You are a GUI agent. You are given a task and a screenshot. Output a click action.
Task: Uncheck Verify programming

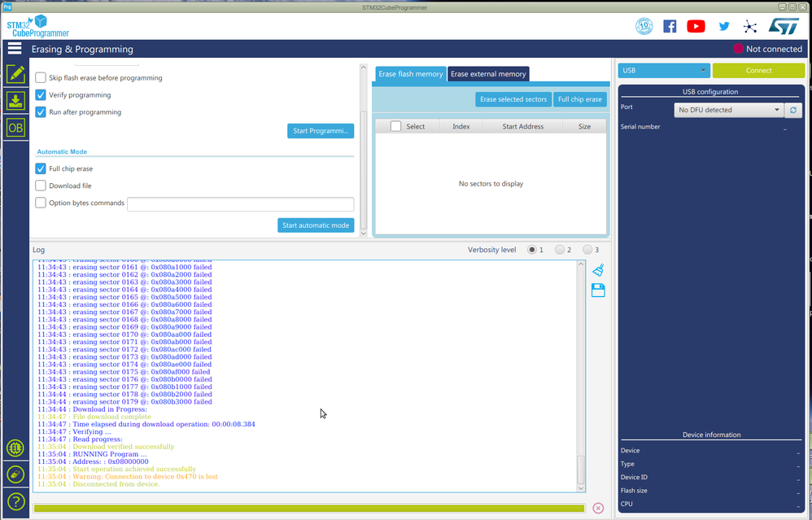click(x=41, y=94)
